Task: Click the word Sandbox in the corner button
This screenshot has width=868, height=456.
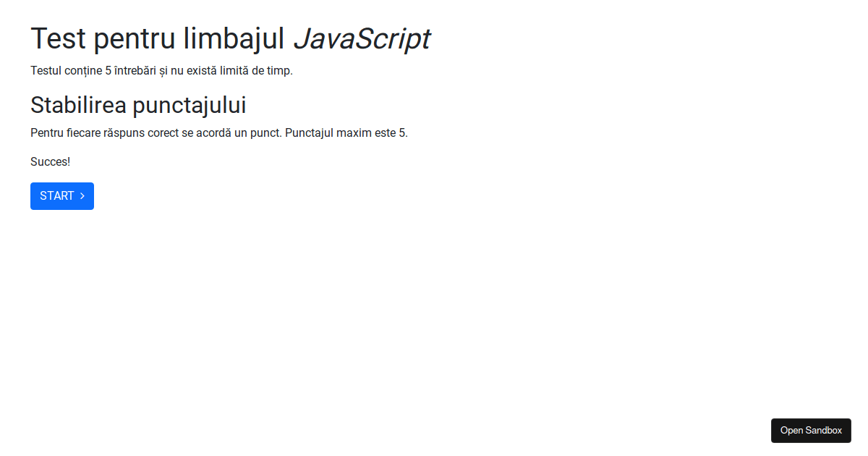Action: (825, 430)
